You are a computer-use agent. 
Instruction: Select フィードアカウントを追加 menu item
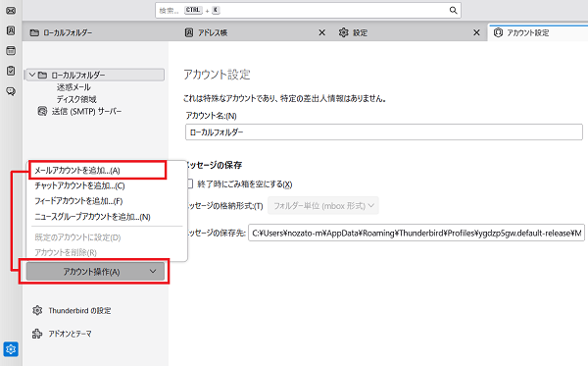coord(78,201)
